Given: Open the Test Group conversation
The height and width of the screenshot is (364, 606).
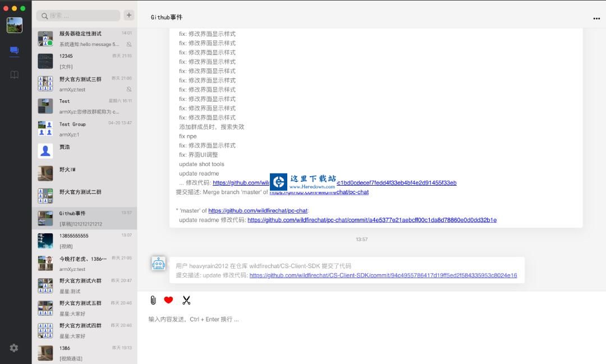Looking at the screenshot, I should (x=84, y=128).
